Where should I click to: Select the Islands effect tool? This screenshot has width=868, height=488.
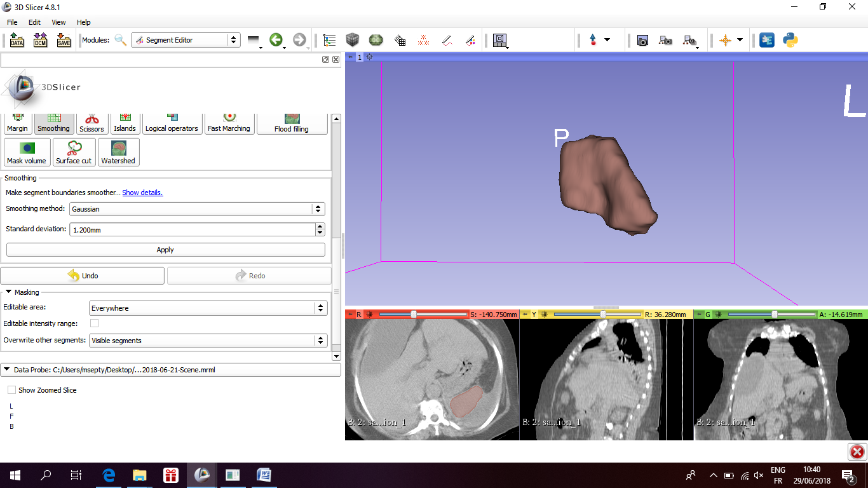[125, 122]
